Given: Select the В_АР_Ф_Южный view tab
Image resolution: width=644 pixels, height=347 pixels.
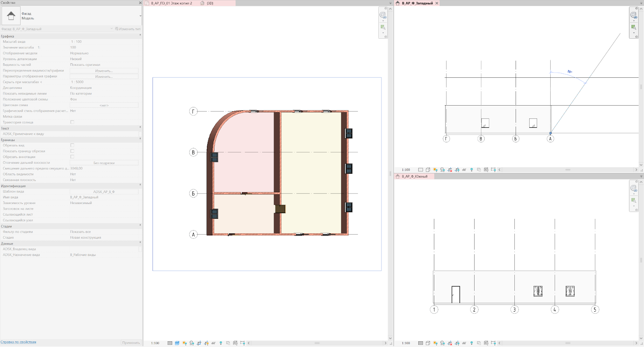Looking at the screenshot, I should pyautogui.click(x=414, y=177).
